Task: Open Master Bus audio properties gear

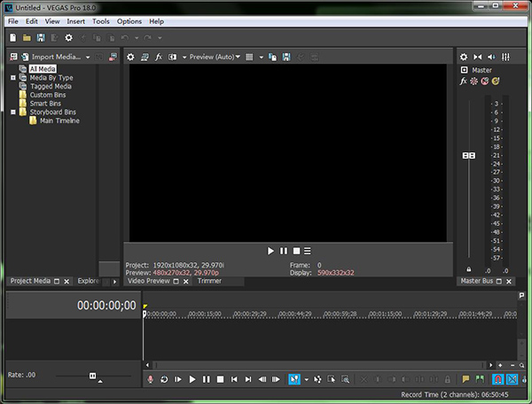Action: [x=464, y=57]
